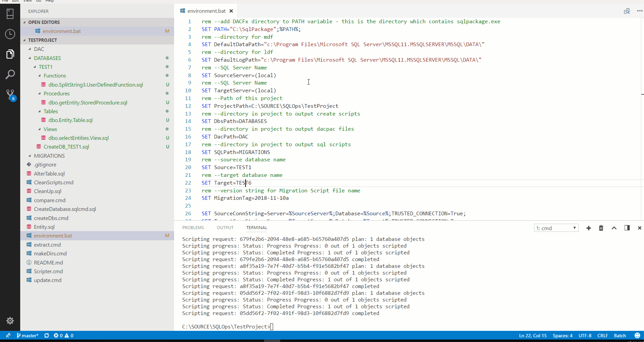Open update.cmd file
This screenshot has width=644, height=342.
coord(97,280)
